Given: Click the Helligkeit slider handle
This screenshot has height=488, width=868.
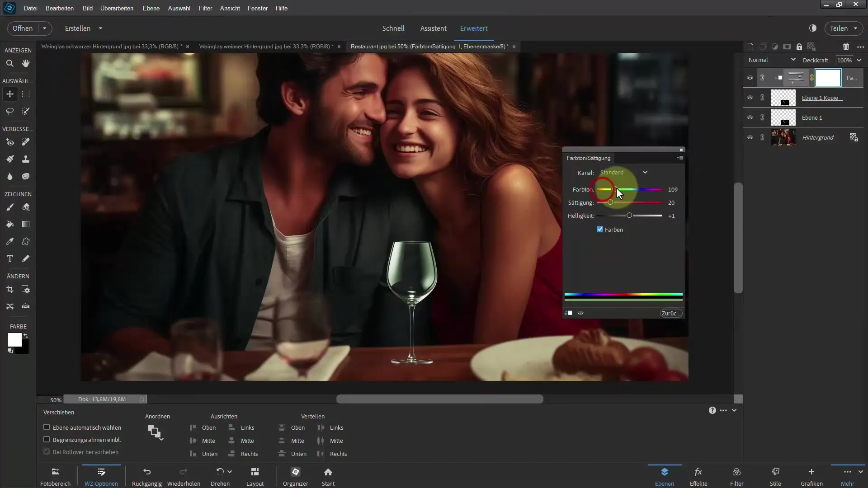Looking at the screenshot, I should (x=629, y=216).
